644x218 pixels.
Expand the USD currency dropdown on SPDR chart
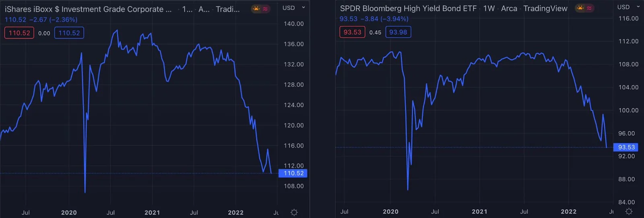pos(629,7)
